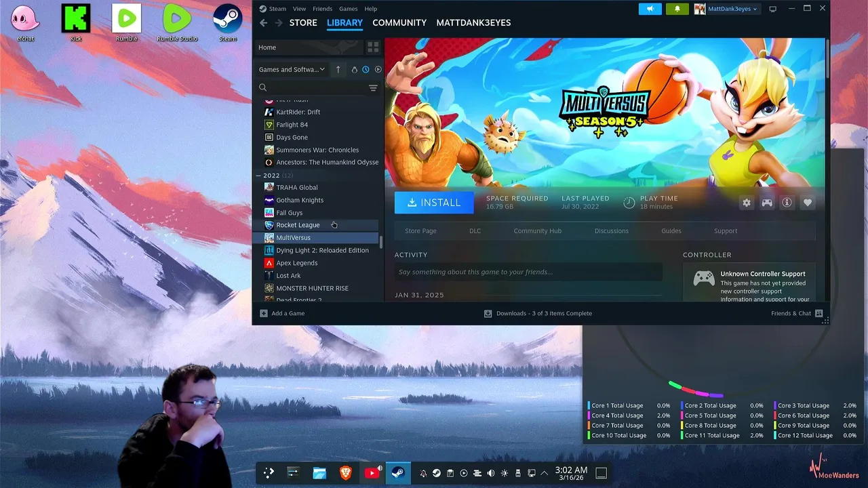868x488 pixels.
Task: Open the Help menu
Action: point(371,9)
